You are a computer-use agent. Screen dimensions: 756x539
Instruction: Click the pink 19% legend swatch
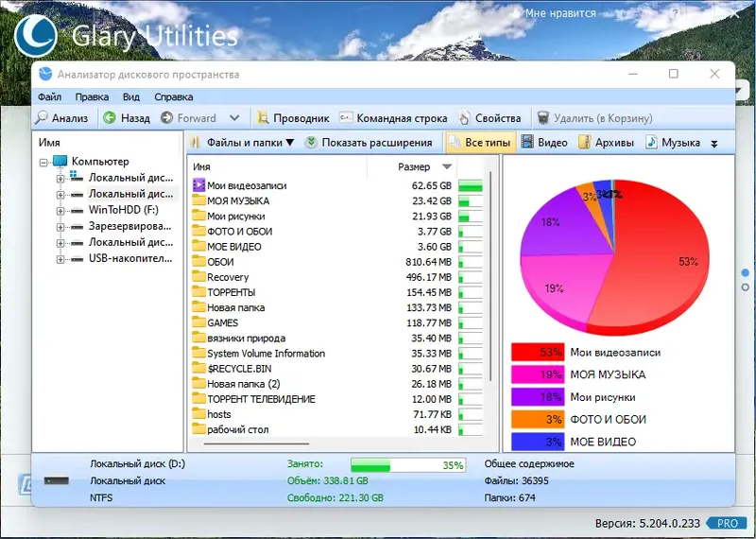tap(538, 374)
